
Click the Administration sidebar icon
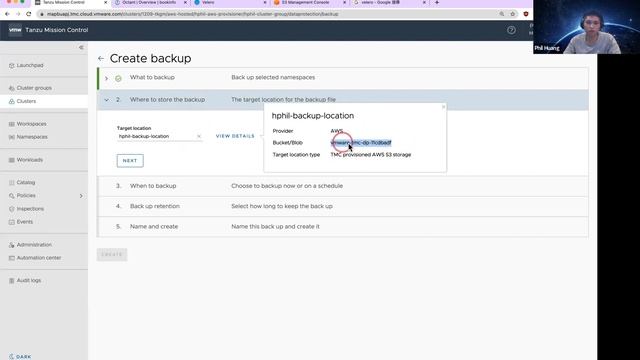11,245
